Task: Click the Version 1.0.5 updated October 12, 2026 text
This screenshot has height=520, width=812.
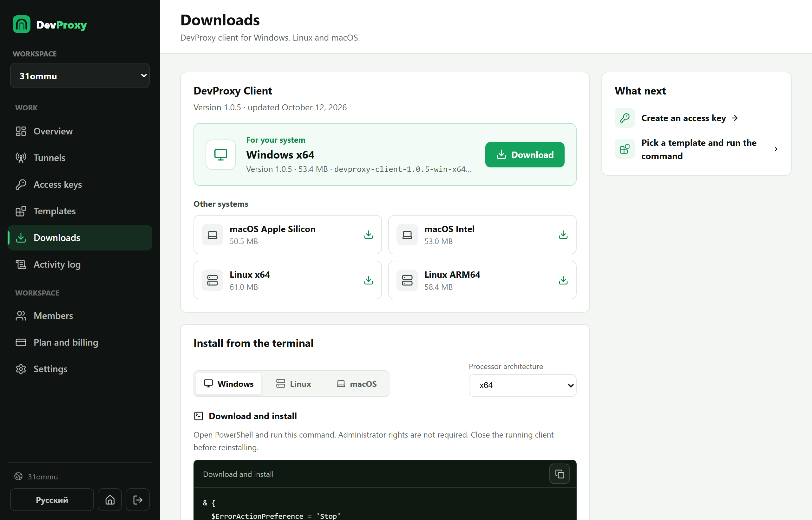Action: click(x=270, y=107)
